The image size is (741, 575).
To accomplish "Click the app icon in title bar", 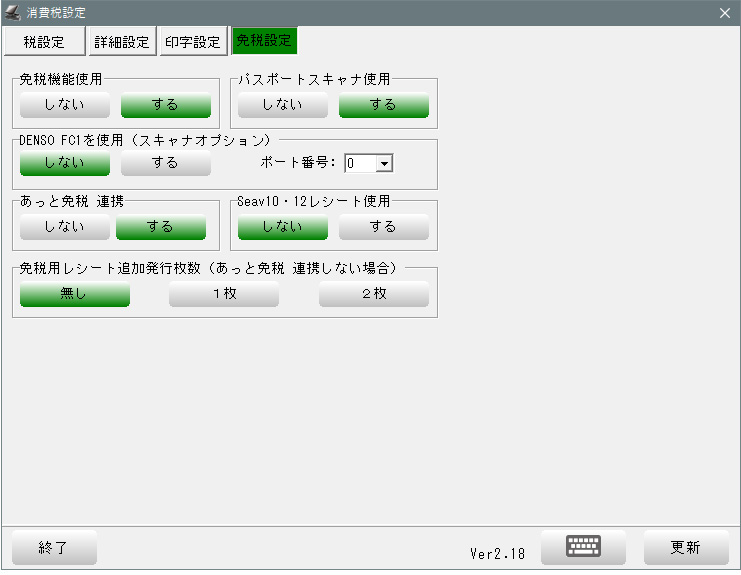I will click(13, 12).
